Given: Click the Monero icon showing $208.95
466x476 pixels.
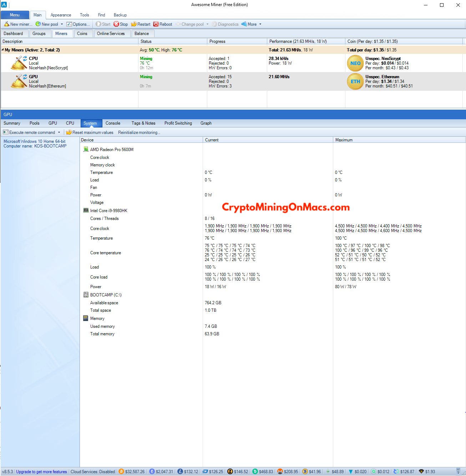Looking at the screenshot, I should pos(280,472).
